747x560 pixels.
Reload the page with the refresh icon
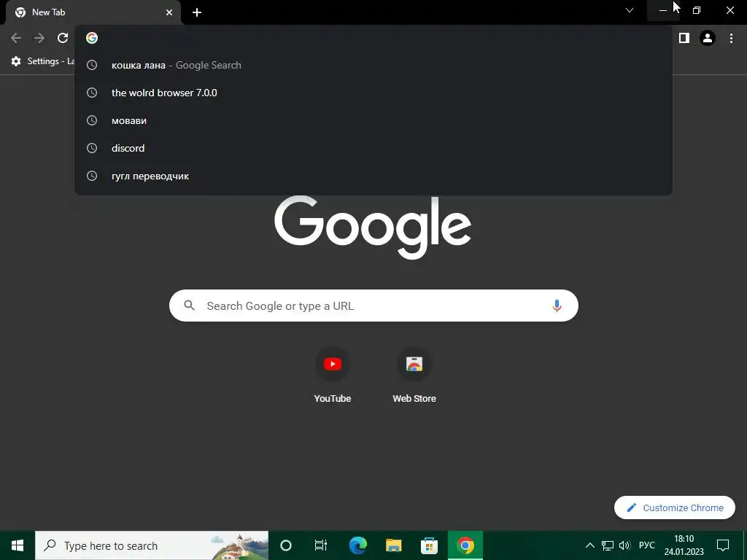63,38
